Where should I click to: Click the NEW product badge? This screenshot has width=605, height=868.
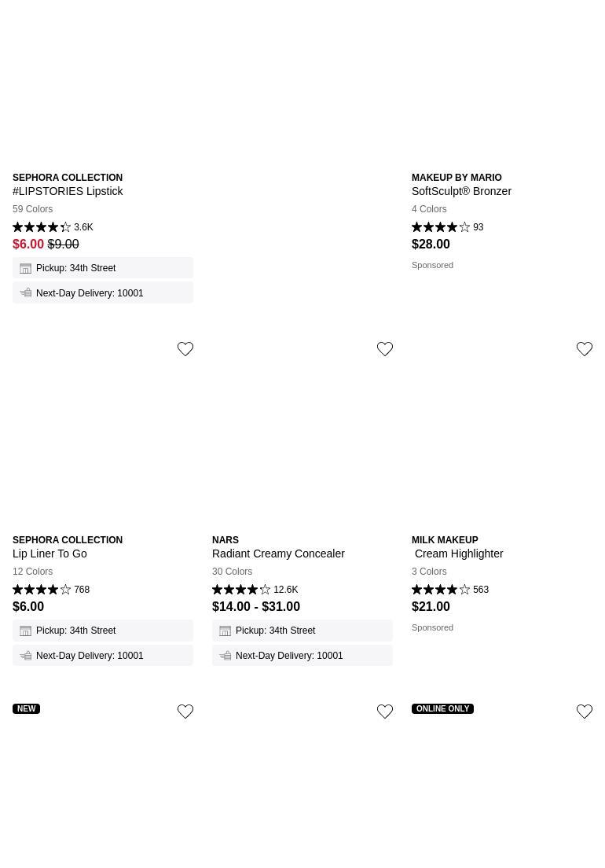tap(27, 708)
